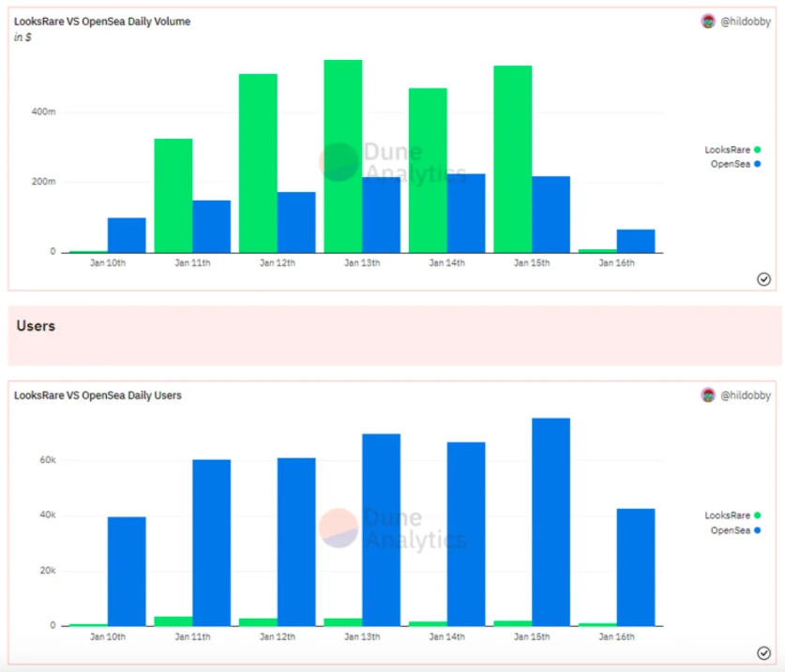The image size is (785, 672).
Task: Toggle the OpenSea legend entry in the Users chart
Action: coord(735,530)
